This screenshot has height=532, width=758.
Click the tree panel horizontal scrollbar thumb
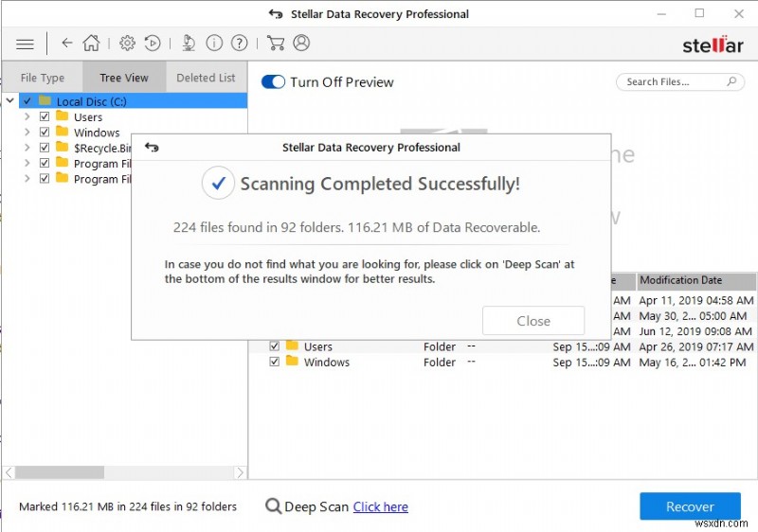(60, 472)
